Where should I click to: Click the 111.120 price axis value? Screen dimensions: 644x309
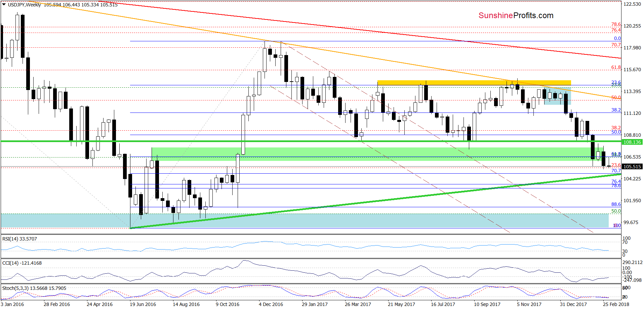point(632,113)
